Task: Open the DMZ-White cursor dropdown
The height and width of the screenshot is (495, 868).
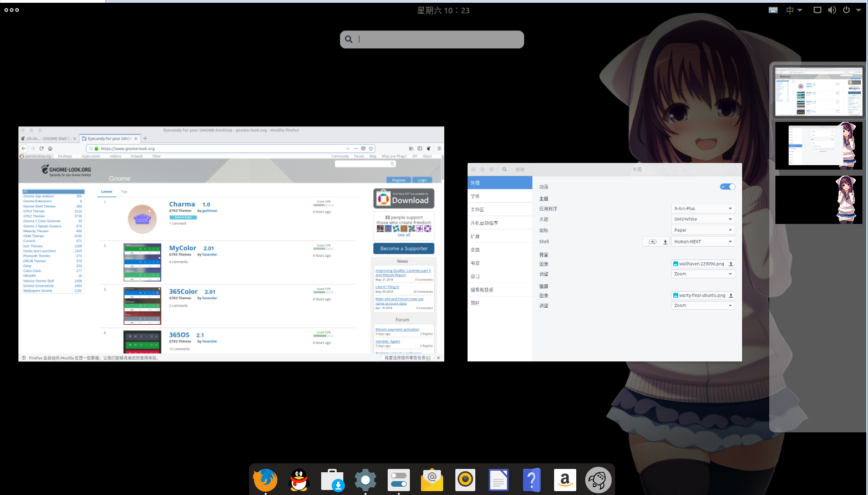Action: (x=703, y=219)
